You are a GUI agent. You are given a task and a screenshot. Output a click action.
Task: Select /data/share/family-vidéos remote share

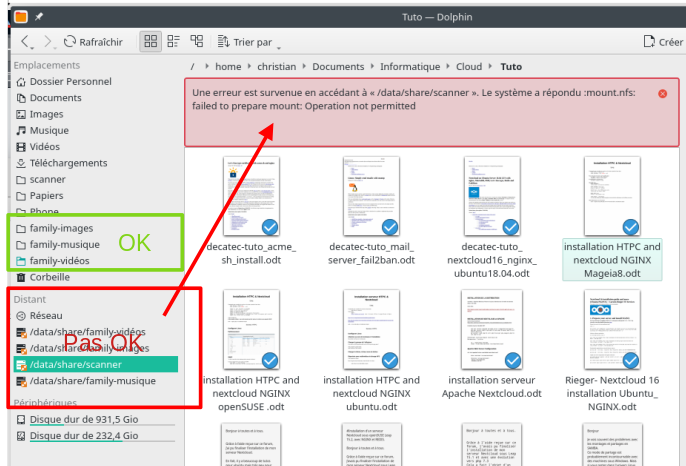pyautogui.click(x=95, y=332)
